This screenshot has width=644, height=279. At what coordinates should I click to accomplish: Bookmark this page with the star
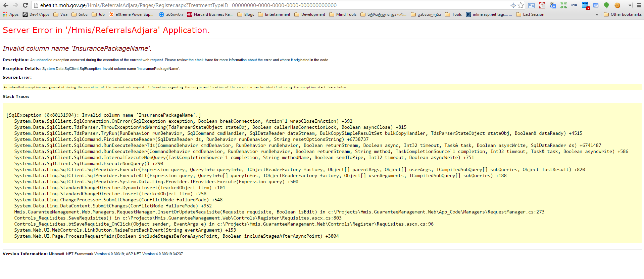(x=521, y=5)
